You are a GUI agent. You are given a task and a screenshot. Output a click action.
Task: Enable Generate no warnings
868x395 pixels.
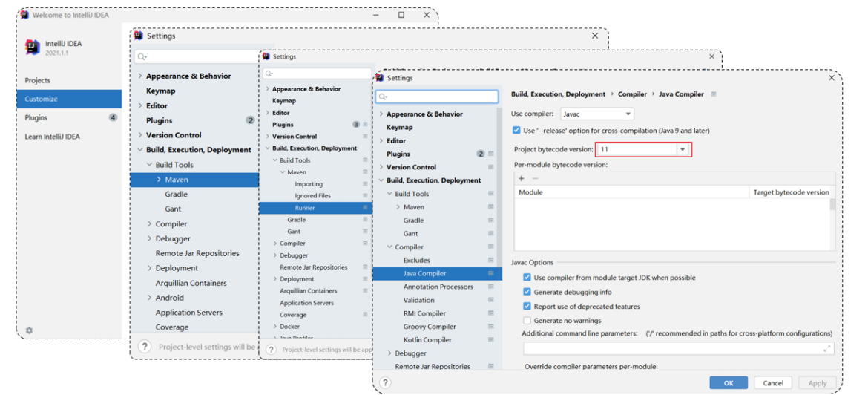pos(527,321)
